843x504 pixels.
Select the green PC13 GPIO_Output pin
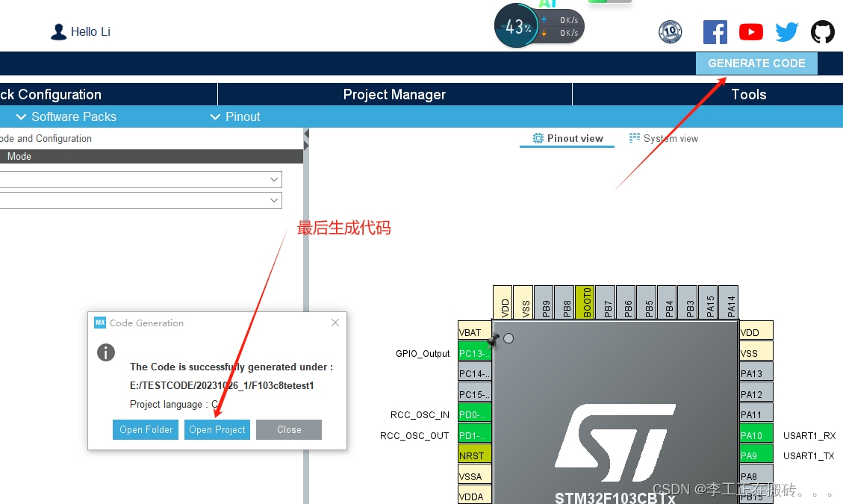tap(474, 352)
